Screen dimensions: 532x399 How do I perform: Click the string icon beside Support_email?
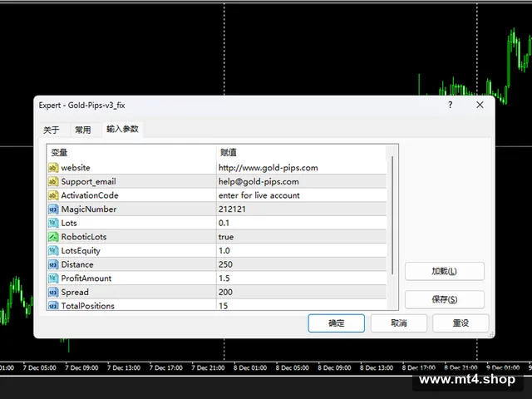53,181
